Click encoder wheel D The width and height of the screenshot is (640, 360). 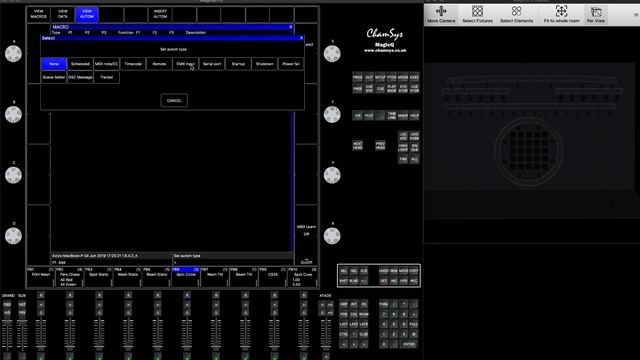click(x=13, y=236)
